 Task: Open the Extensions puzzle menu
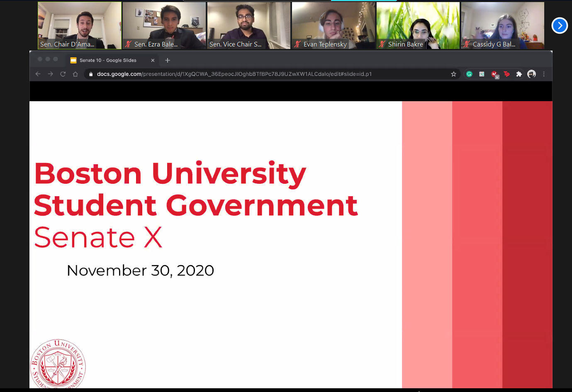click(519, 74)
